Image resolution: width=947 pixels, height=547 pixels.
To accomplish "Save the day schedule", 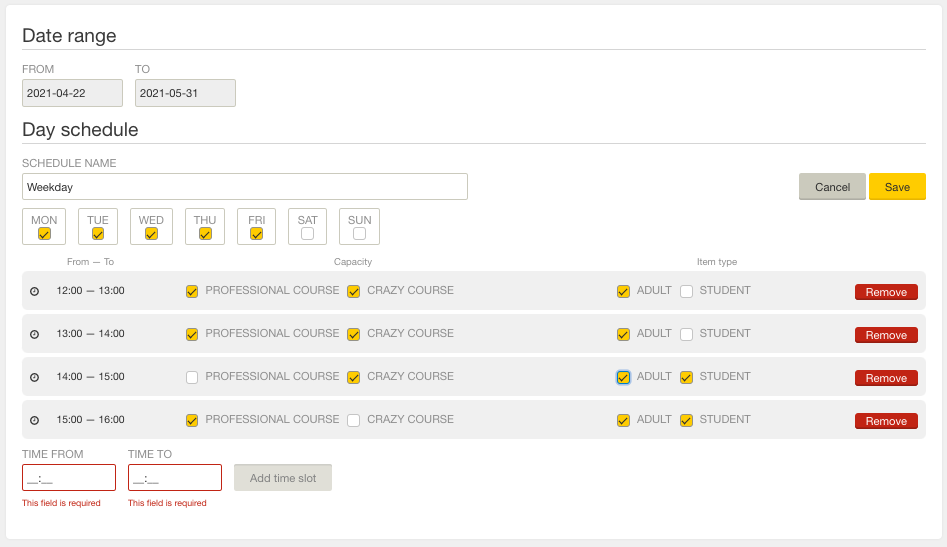I will click(897, 187).
